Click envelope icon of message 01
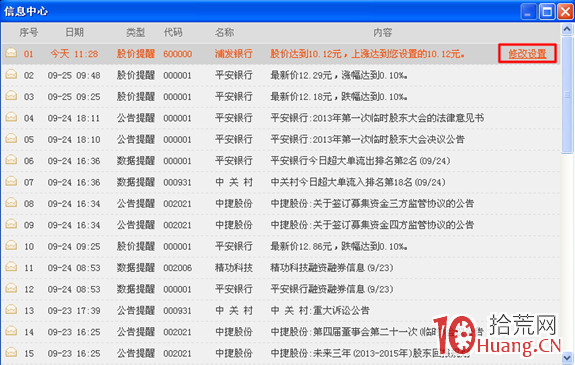The width and height of the screenshot is (575, 365). click(11, 53)
